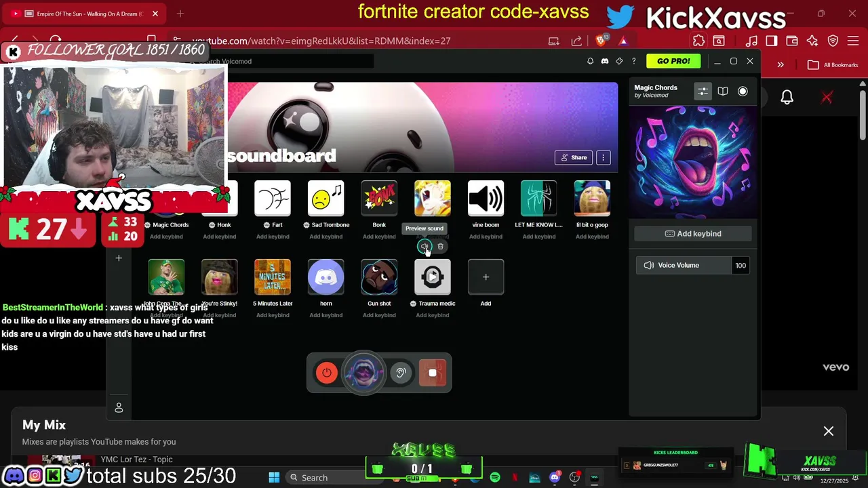
Task: Open the current voice avatar selector
Action: (x=364, y=373)
